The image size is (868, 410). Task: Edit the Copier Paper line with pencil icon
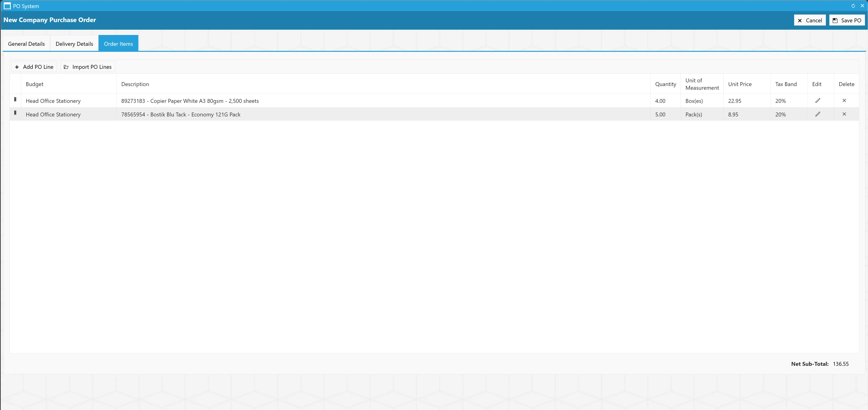818,100
